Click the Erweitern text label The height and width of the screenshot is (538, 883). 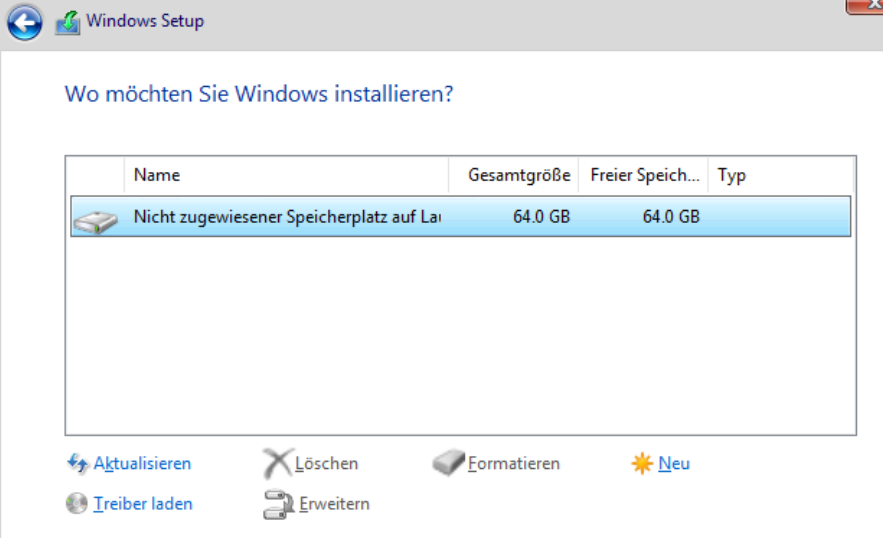[335, 504]
